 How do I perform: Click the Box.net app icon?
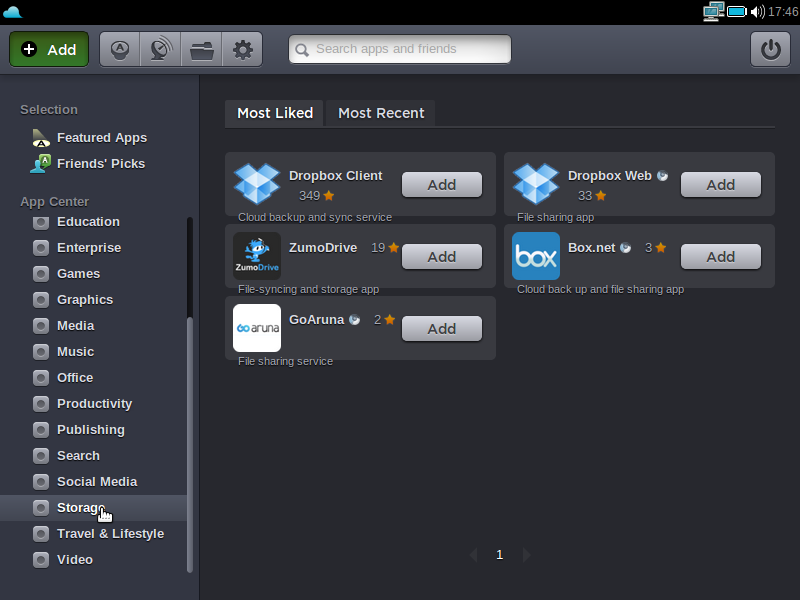click(536, 256)
